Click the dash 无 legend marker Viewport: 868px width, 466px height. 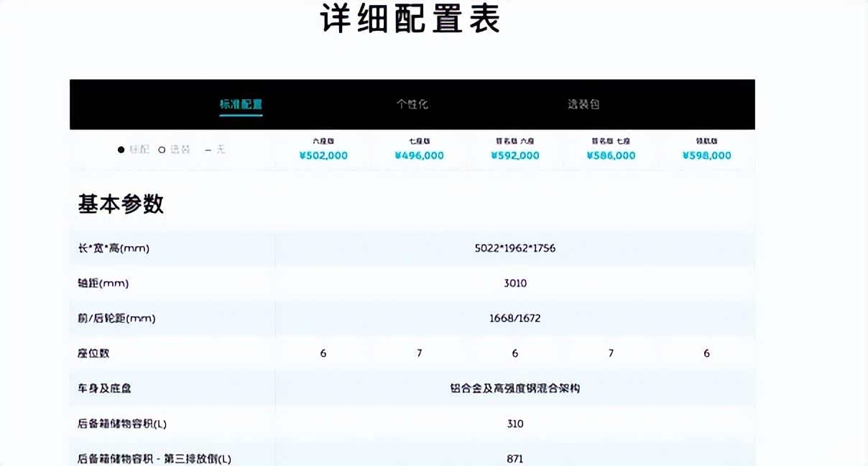[208, 150]
